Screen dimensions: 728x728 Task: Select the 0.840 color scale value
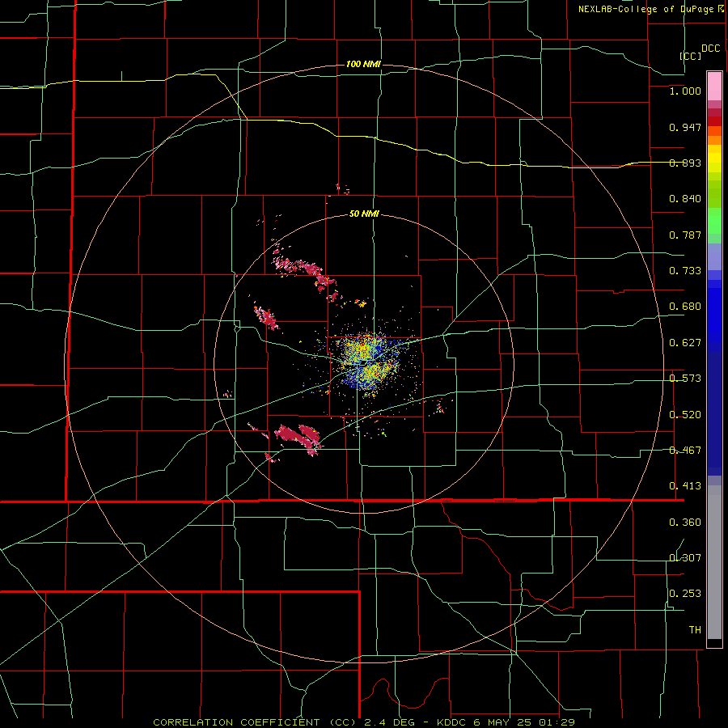(685, 199)
